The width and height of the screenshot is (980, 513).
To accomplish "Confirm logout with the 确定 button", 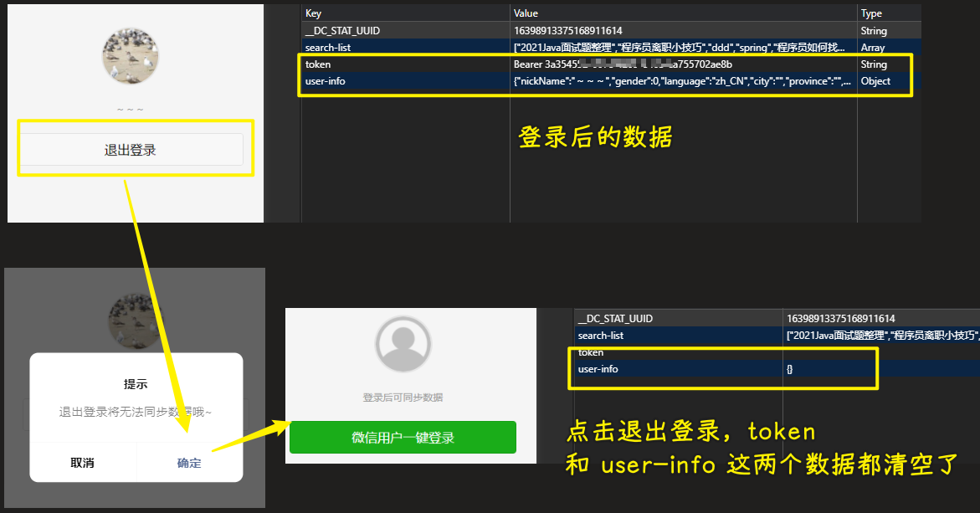I will pyautogui.click(x=189, y=463).
